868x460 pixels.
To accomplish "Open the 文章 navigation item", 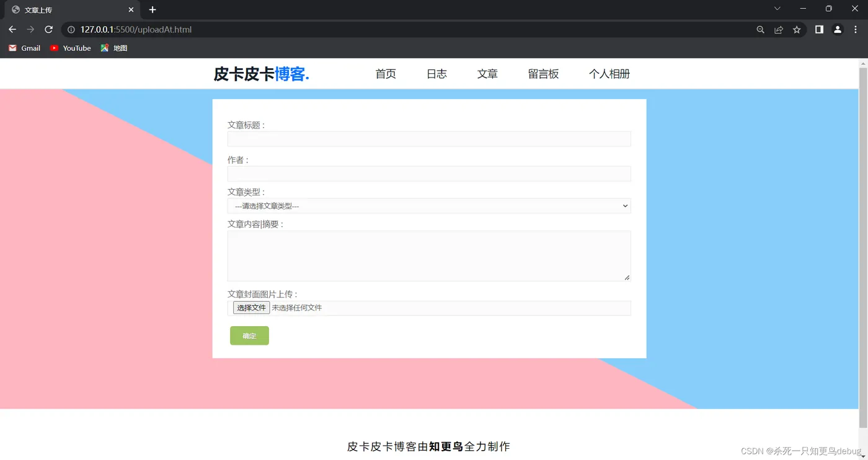I will tap(487, 74).
